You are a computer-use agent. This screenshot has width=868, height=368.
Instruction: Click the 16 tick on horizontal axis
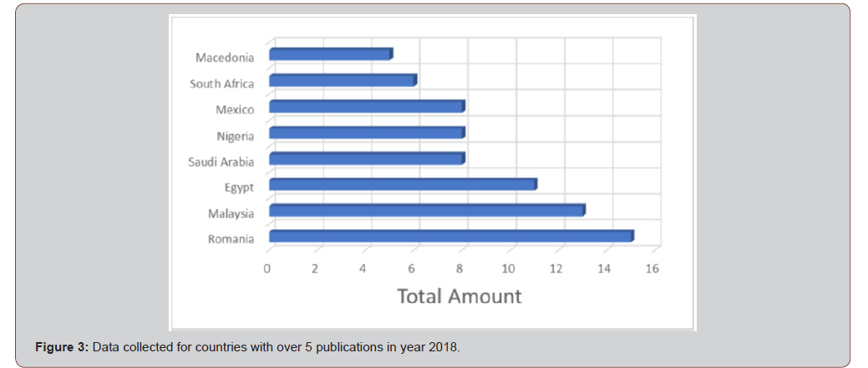pos(652,269)
